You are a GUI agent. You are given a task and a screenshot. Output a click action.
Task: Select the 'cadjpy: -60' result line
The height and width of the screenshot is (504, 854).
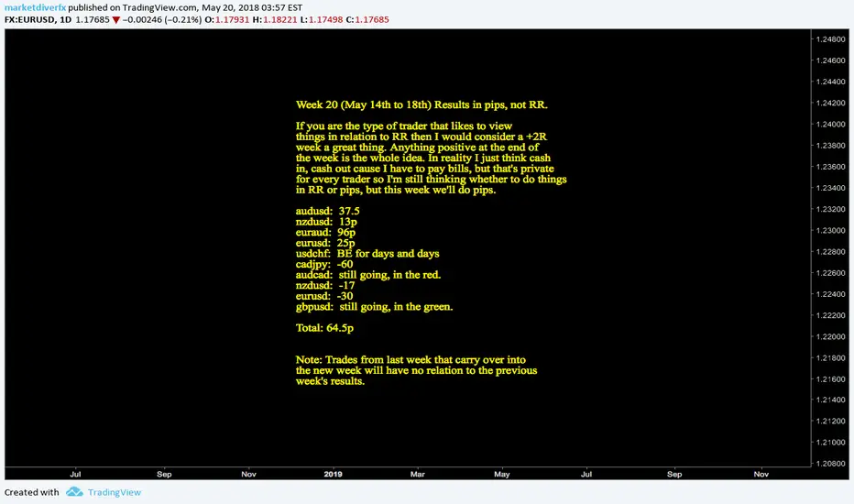324,264
